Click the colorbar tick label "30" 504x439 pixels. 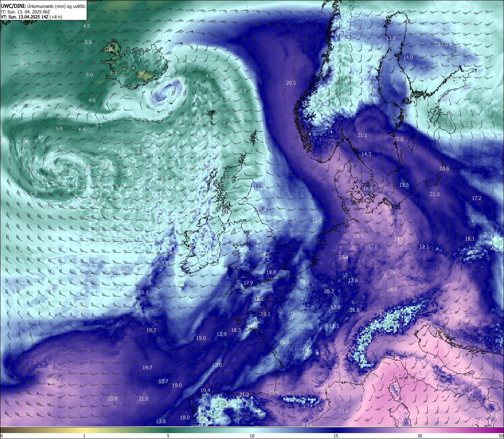coord(420,436)
